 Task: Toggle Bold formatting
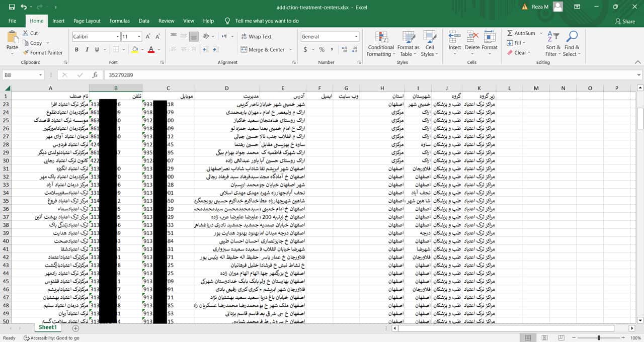click(76, 50)
